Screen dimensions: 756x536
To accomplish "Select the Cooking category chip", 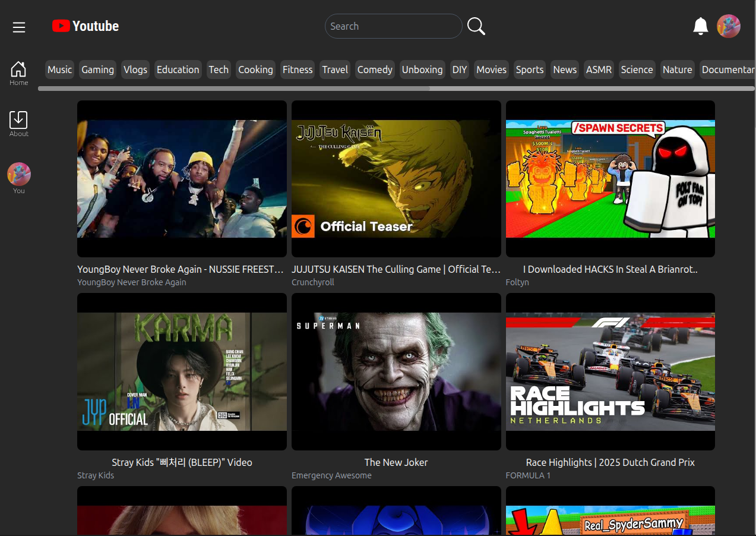I will click(x=255, y=70).
